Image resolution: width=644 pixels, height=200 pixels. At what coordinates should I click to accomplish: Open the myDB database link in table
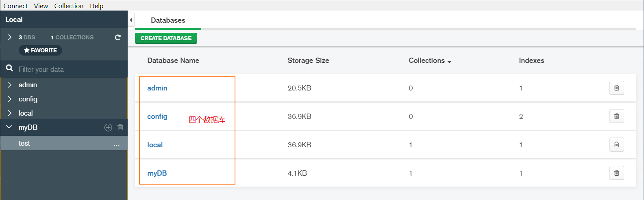coord(157,173)
